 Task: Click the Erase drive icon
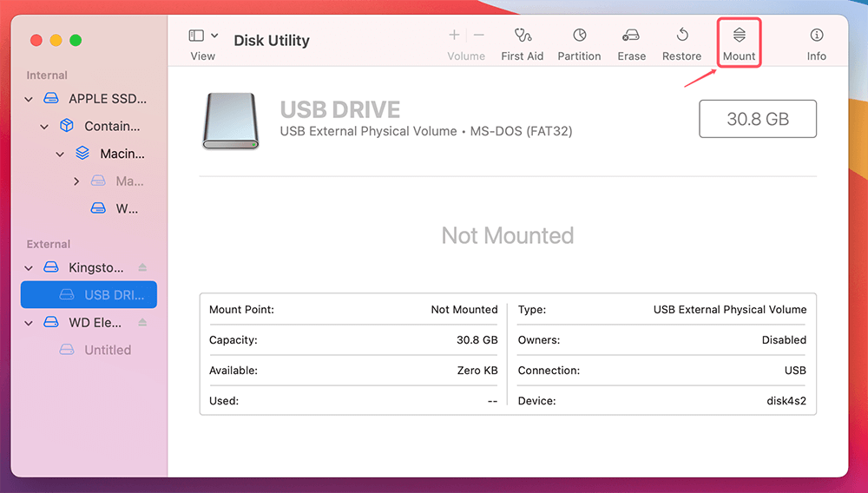(631, 36)
